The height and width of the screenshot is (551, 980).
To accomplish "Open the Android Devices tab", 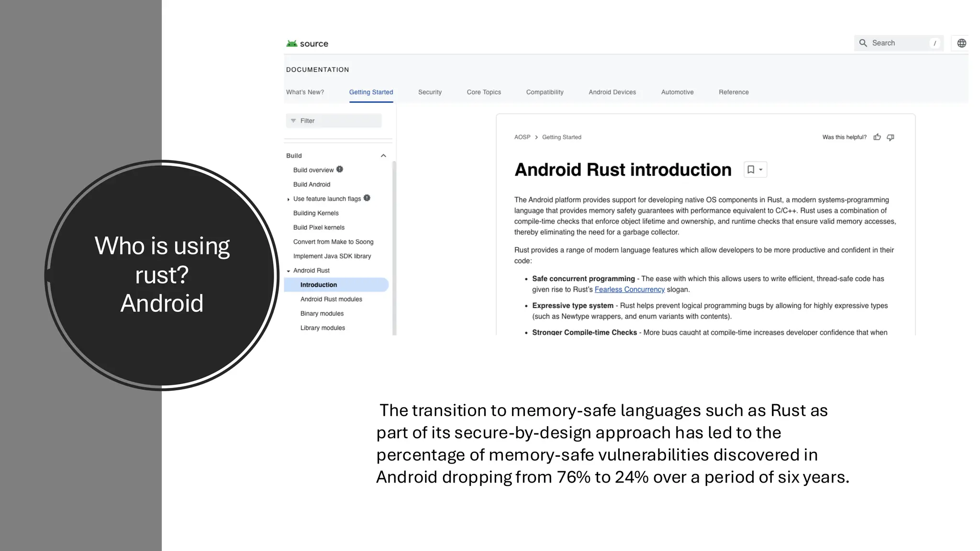I will click(612, 92).
